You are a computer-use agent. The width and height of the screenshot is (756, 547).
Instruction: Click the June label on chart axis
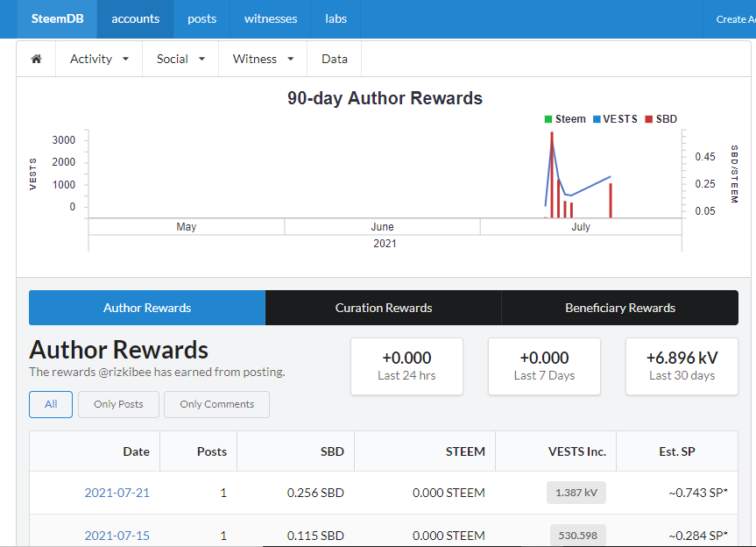click(382, 227)
